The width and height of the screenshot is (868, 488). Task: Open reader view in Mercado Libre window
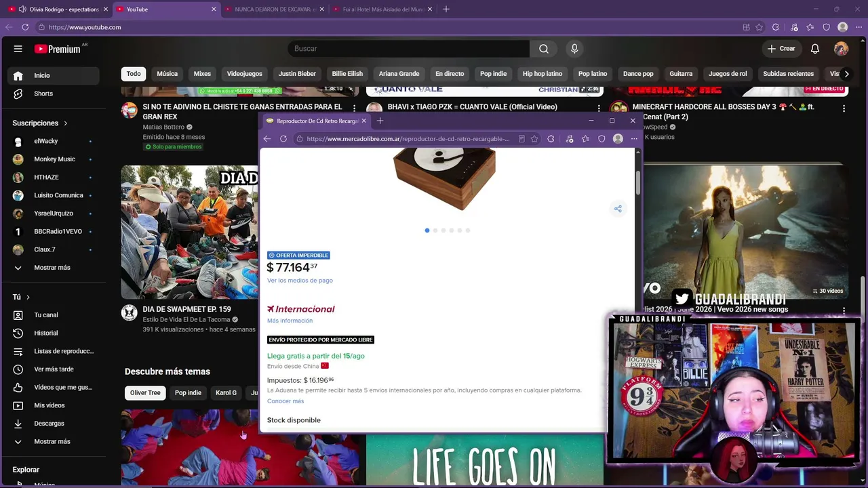[521, 139]
